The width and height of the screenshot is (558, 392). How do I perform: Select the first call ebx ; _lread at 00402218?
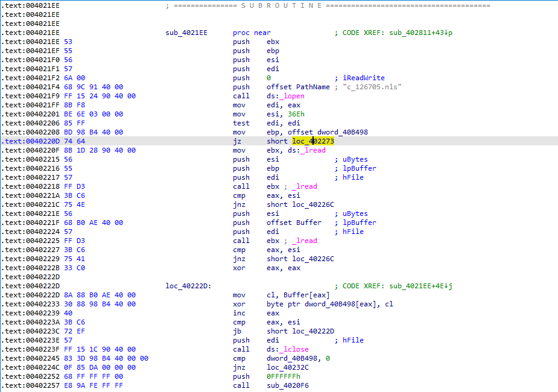[x=274, y=186]
